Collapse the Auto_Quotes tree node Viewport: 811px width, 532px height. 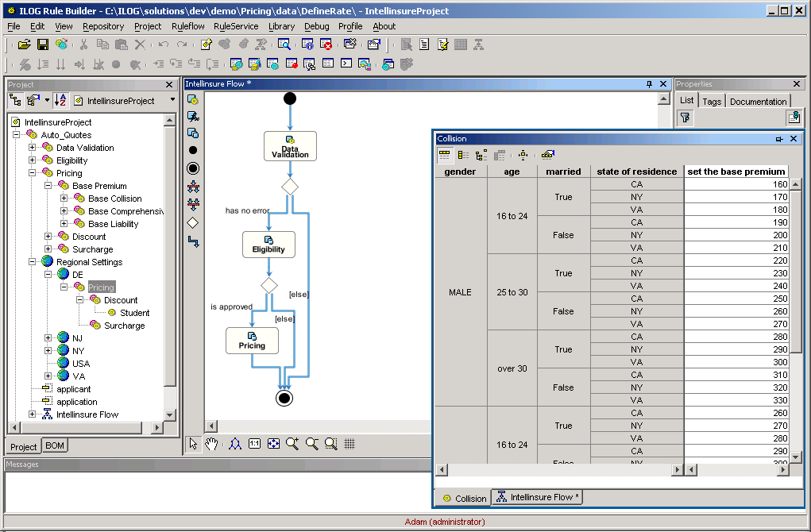tap(16, 134)
